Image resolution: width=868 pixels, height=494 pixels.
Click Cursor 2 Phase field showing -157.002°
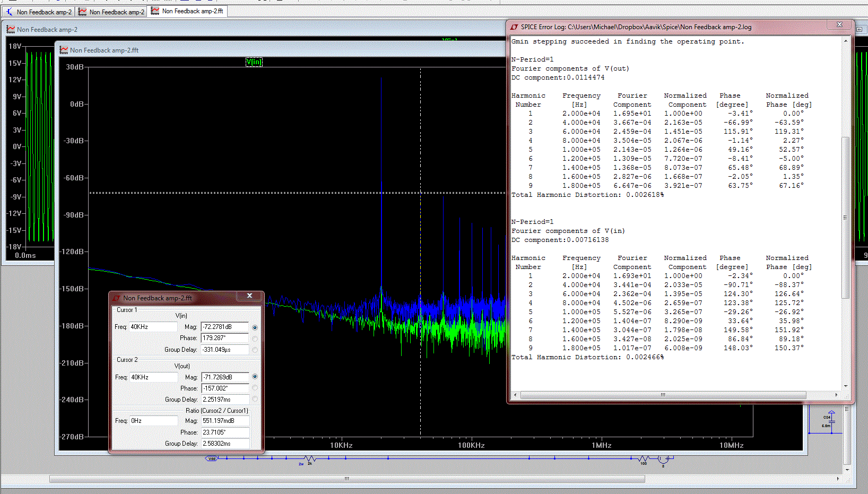[x=225, y=388]
